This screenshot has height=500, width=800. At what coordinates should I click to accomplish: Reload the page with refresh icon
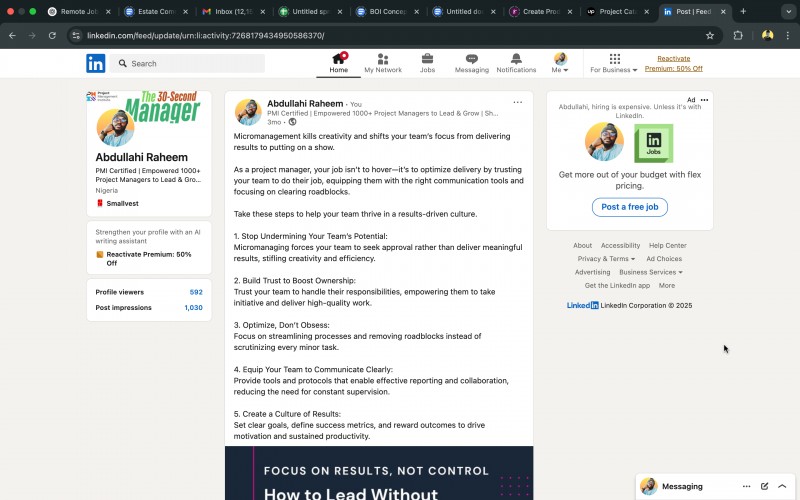(52, 35)
